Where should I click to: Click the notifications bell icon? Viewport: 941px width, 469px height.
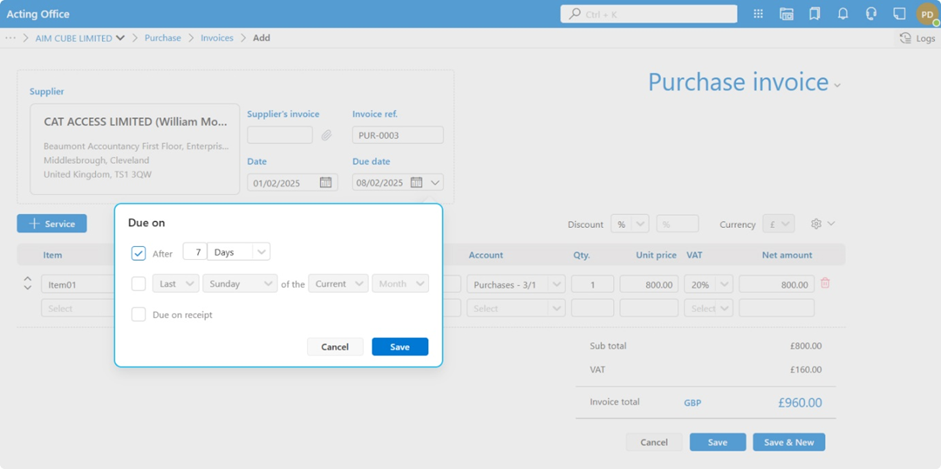[843, 14]
